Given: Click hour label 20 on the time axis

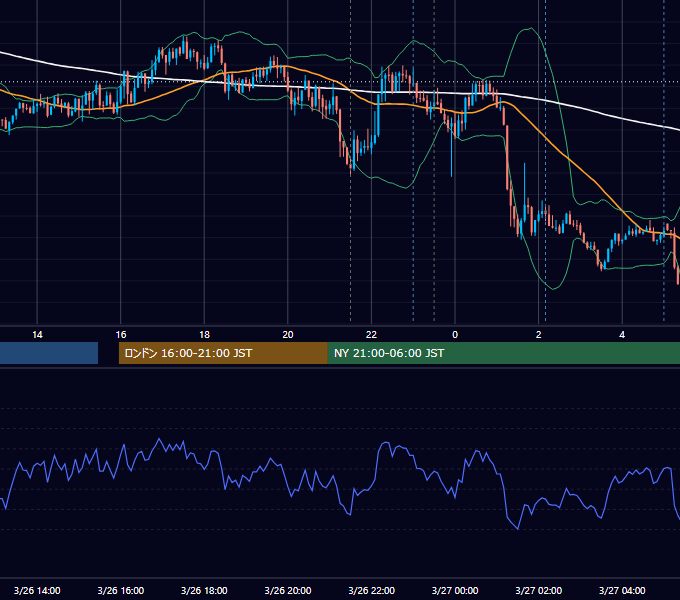Looking at the screenshot, I should tap(288, 335).
